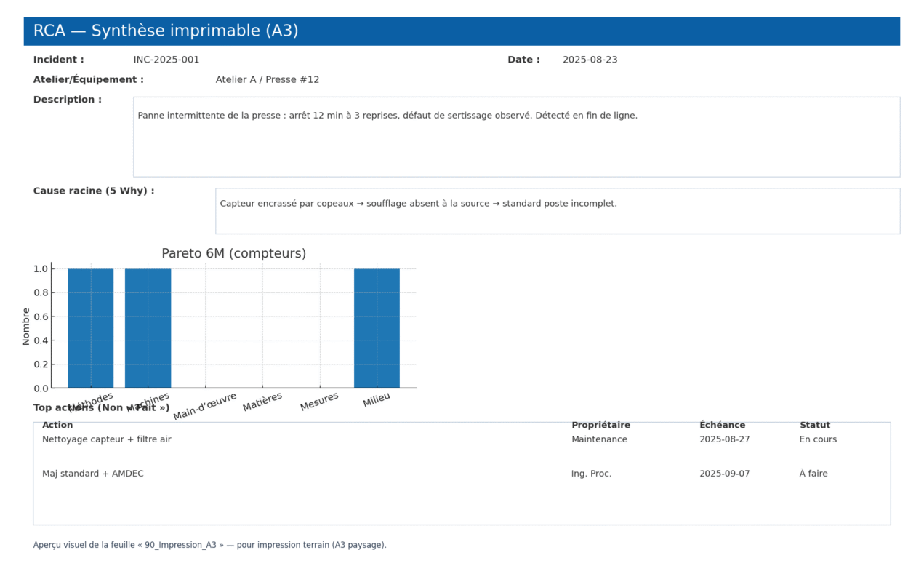Click inside the Description text box
The image size is (924, 582).
pyautogui.click(x=516, y=137)
